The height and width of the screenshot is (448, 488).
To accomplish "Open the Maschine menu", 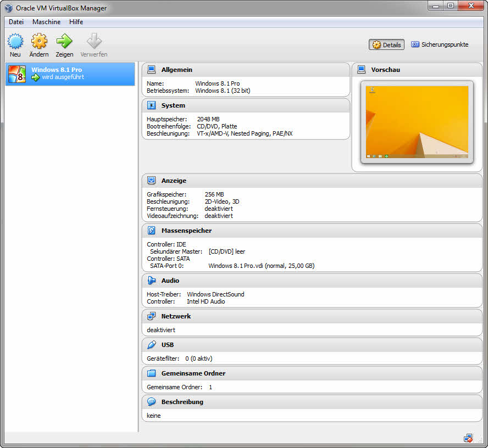I will click(x=46, y=22).
